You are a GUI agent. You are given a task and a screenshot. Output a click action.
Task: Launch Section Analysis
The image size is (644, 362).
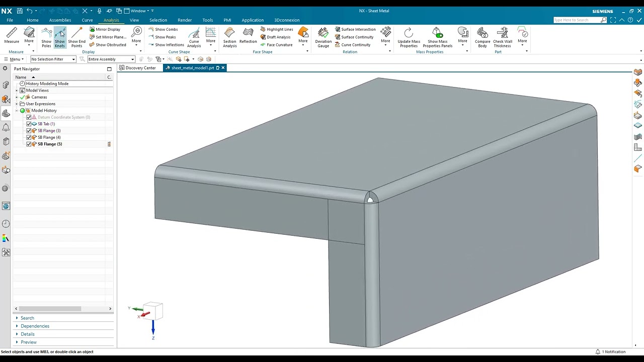point(229,38)
